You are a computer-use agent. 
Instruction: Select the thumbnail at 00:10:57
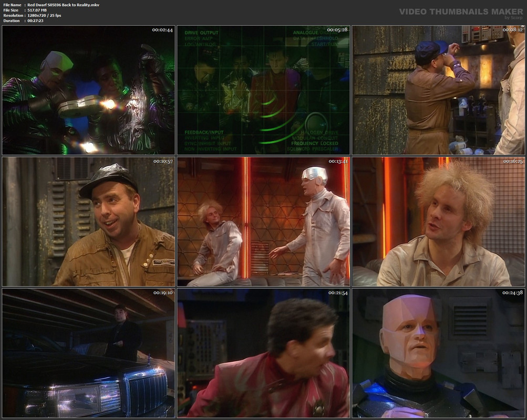point(88,222)
